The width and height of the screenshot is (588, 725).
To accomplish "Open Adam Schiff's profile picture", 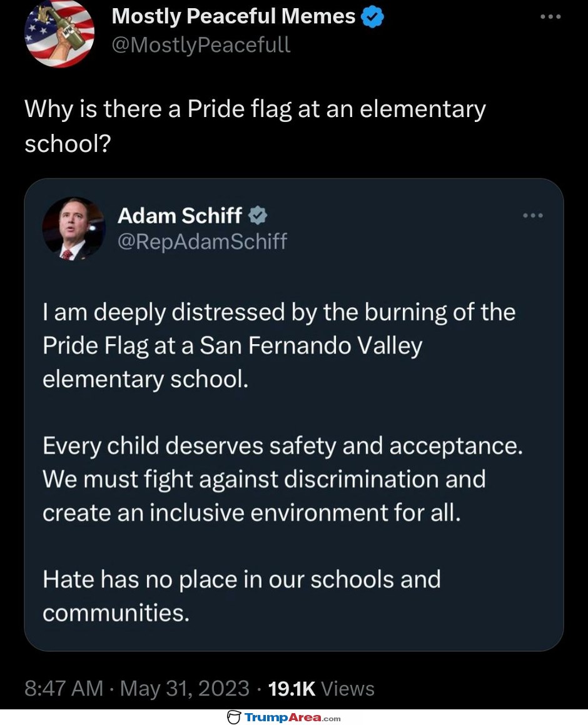I will click(74, 229).
